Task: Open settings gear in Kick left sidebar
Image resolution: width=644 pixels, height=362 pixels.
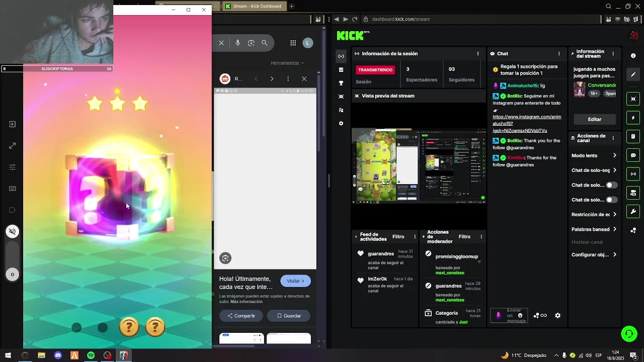Action: pos(341,123)
